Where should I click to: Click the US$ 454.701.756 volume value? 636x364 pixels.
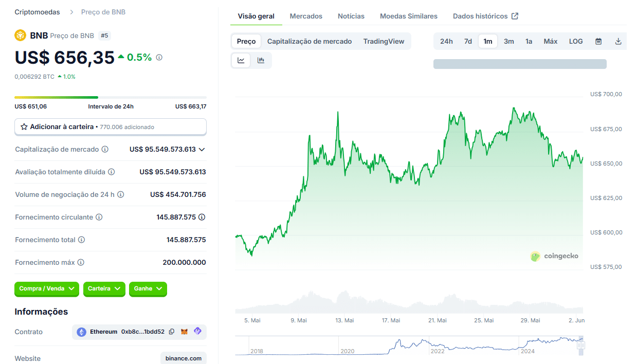178,194
